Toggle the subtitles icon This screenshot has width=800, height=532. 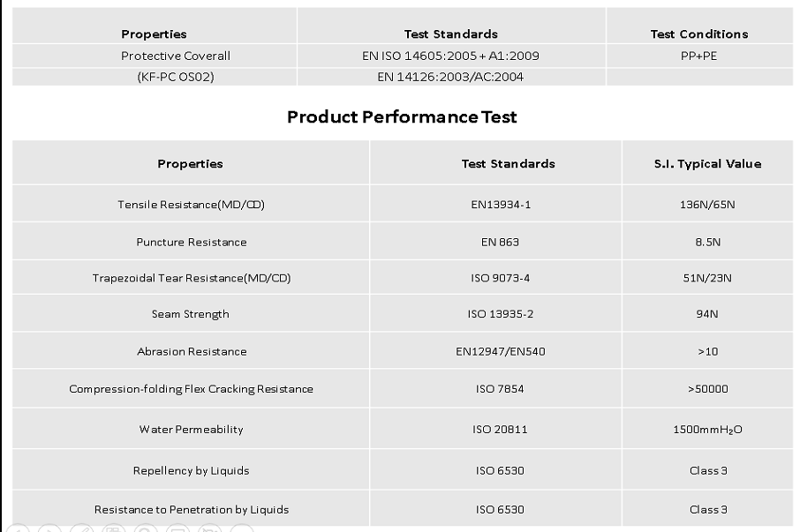(177, 529)
